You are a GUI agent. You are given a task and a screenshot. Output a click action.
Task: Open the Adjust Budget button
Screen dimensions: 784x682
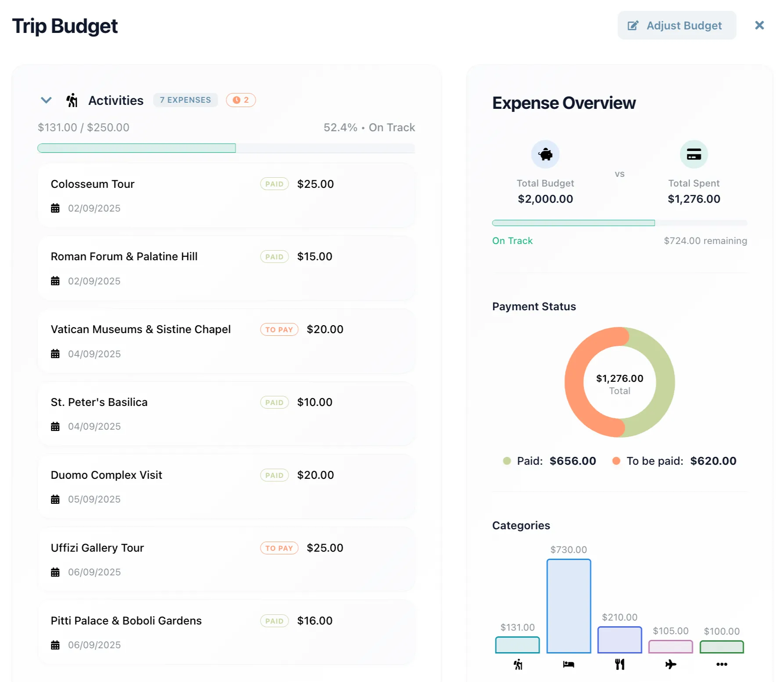click(x=676, y=25)
